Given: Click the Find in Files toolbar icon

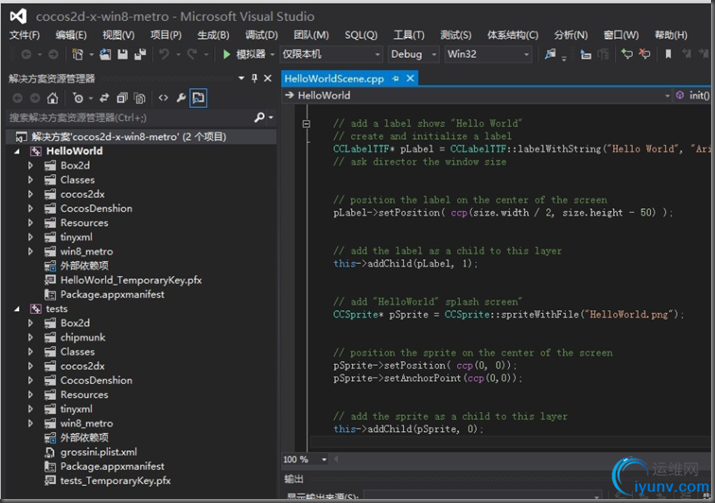Looking at the screenshot, I should click(550, 54).
